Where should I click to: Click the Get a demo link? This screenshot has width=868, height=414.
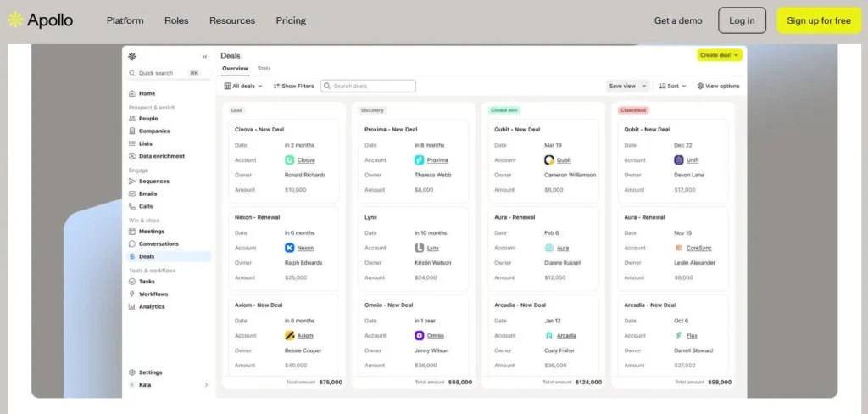[x=678, y=20]
